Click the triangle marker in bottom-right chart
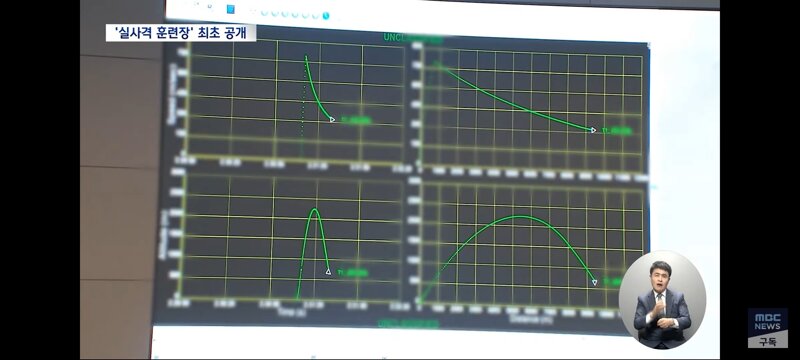The image size is (800, 360). [x=594, y=282]
